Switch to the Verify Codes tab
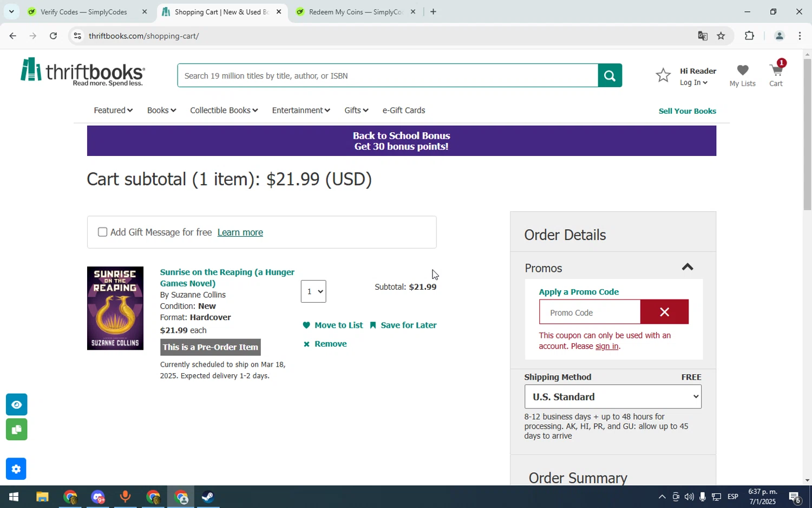 (84, 12)
